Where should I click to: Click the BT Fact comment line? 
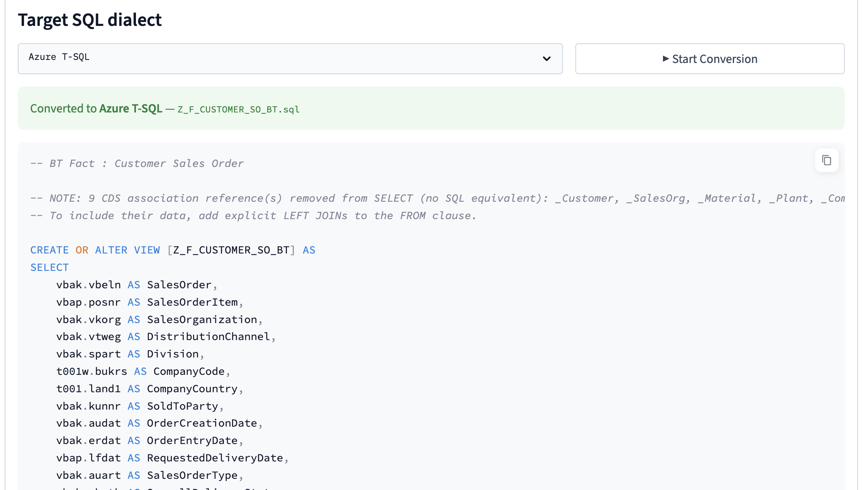137,163
